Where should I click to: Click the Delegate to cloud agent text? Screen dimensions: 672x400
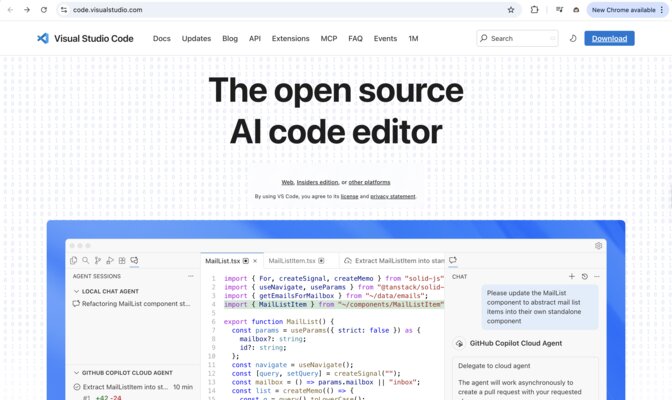(494, 366)
